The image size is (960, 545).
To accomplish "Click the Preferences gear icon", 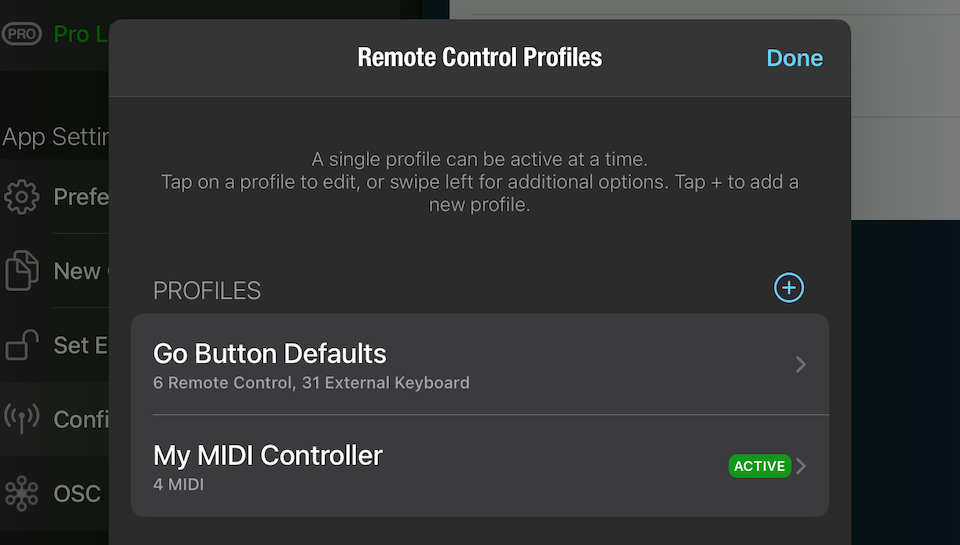I will tap(22, 197).
